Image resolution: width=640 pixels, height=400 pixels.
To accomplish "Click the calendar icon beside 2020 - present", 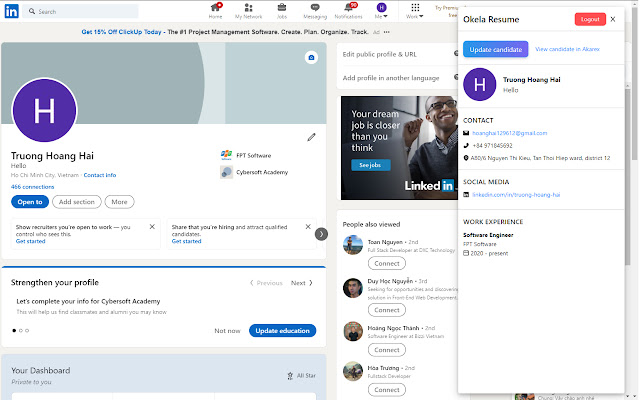I will point(466,253).
